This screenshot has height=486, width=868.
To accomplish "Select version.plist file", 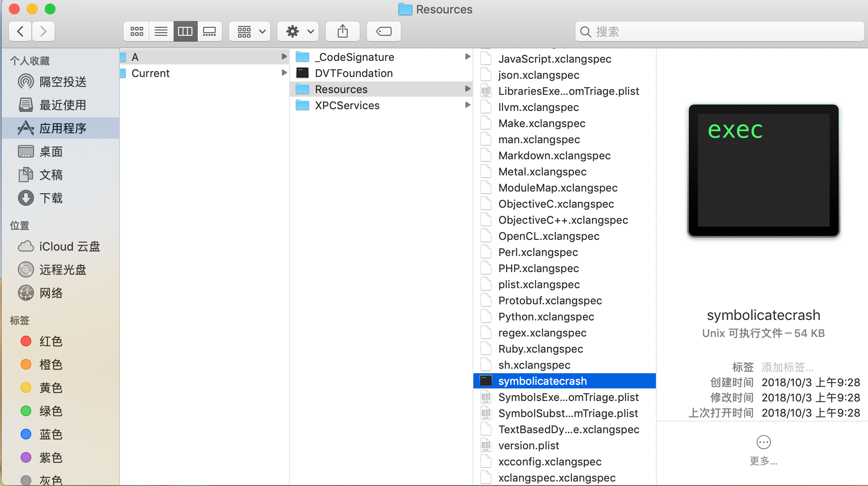I will click(x=565, y=445).
